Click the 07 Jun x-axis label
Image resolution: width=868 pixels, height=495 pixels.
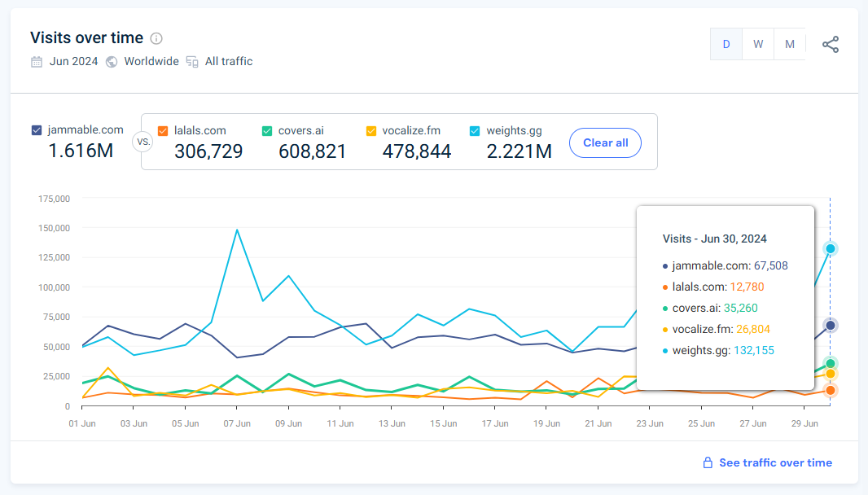pos(237,423)
